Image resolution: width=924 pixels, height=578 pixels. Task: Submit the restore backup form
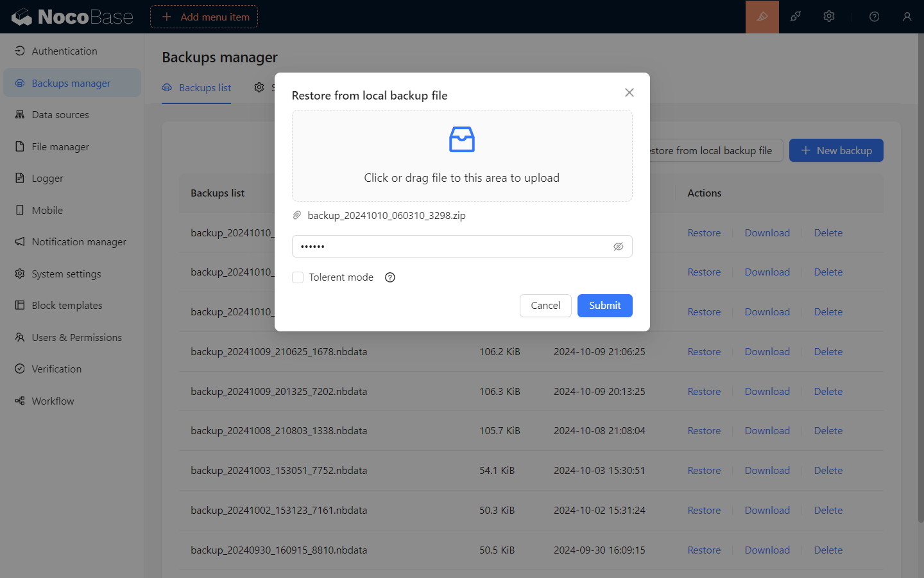(604, 306)
